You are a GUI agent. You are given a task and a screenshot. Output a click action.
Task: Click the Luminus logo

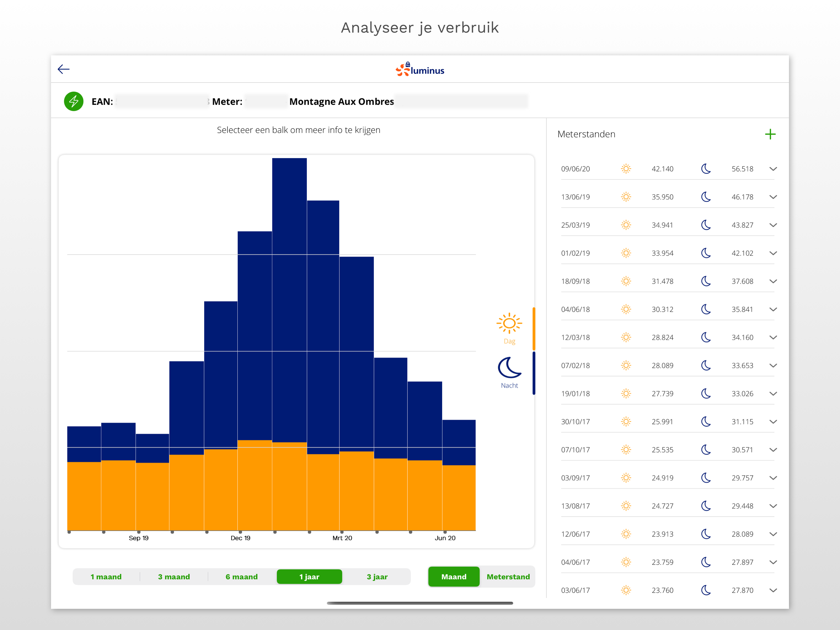(x=420, y=70)
